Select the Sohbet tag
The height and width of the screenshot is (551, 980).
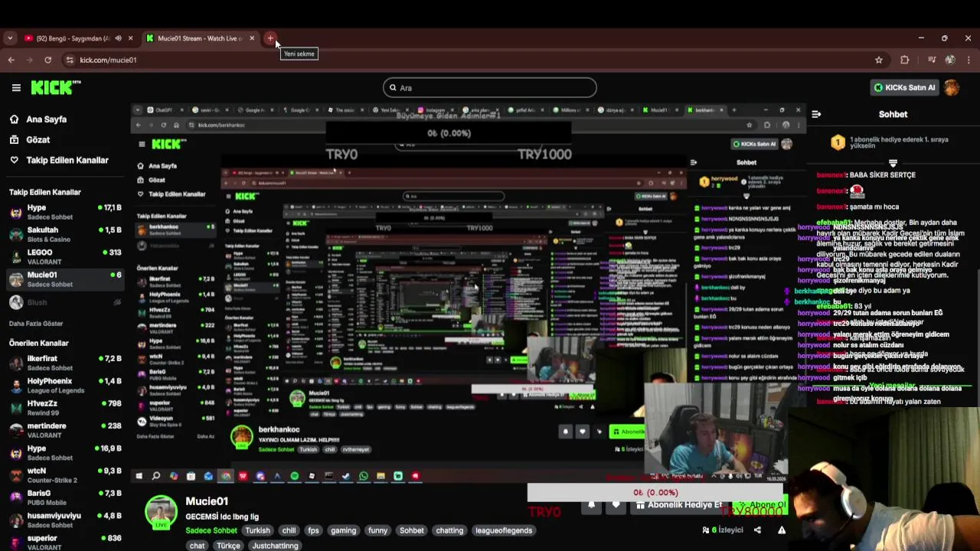(411, 530)
